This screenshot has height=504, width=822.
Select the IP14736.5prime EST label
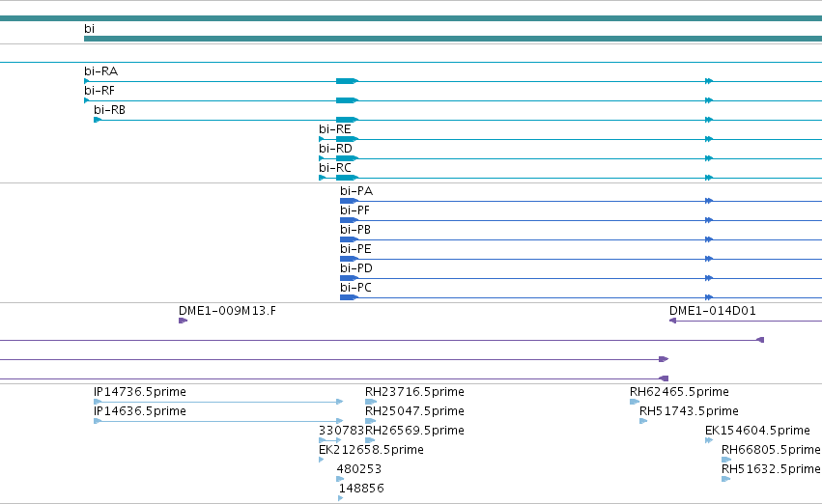click(x=139, y=392)
